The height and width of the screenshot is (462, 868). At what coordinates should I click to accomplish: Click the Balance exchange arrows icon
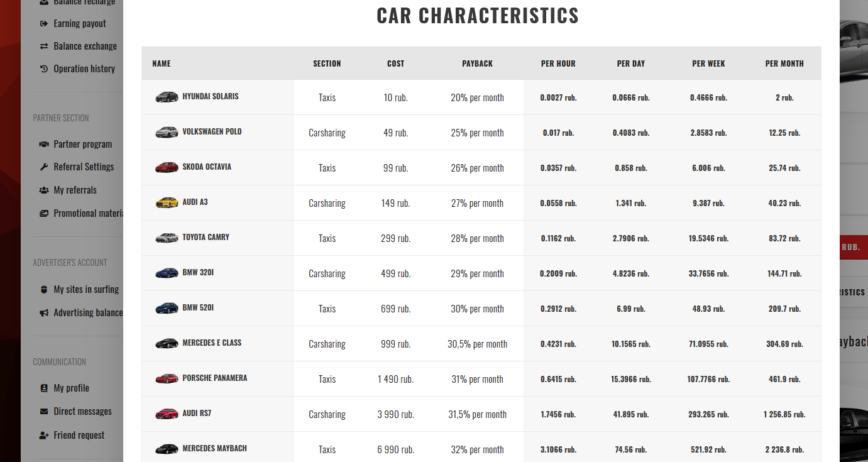[x=43, y=46]
